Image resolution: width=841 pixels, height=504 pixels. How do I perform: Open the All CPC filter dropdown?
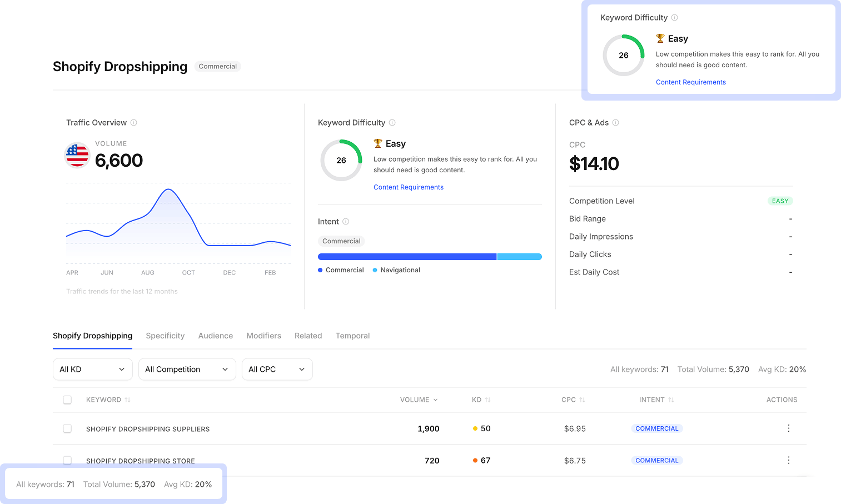coord(277,370)
